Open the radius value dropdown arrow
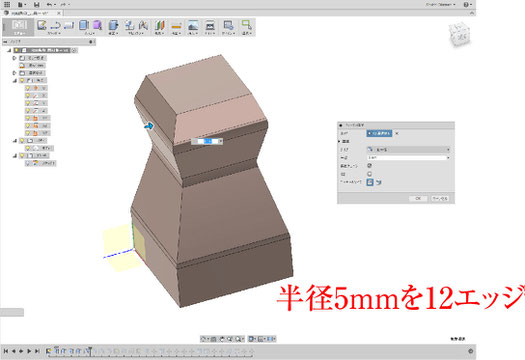The height and width of the screenshot is (360, 525). [448, 157]
